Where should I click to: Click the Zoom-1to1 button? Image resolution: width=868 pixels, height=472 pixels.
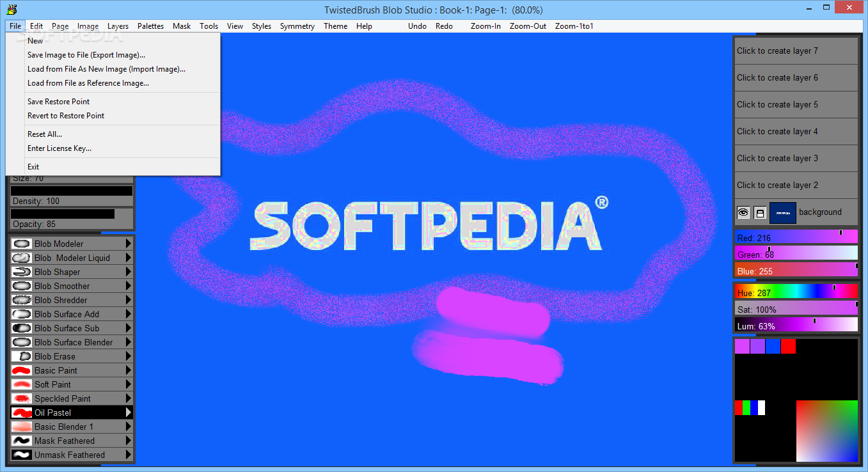click(574, 26)
